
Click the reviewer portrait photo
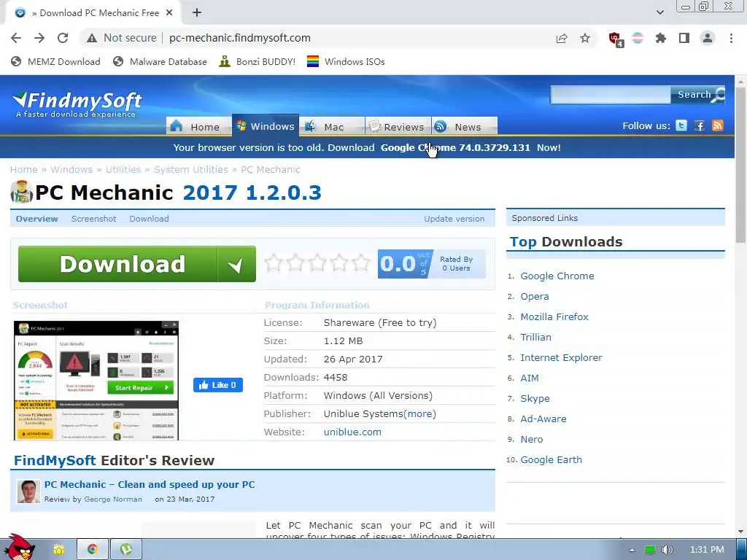28,491
